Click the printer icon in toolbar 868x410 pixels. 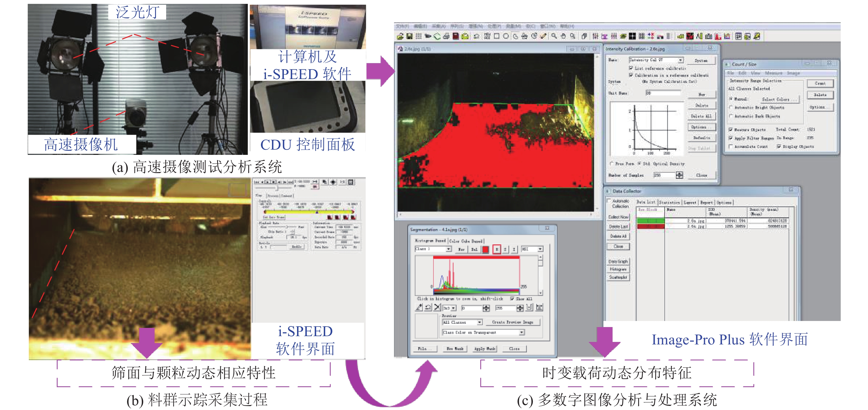(446, 36)
